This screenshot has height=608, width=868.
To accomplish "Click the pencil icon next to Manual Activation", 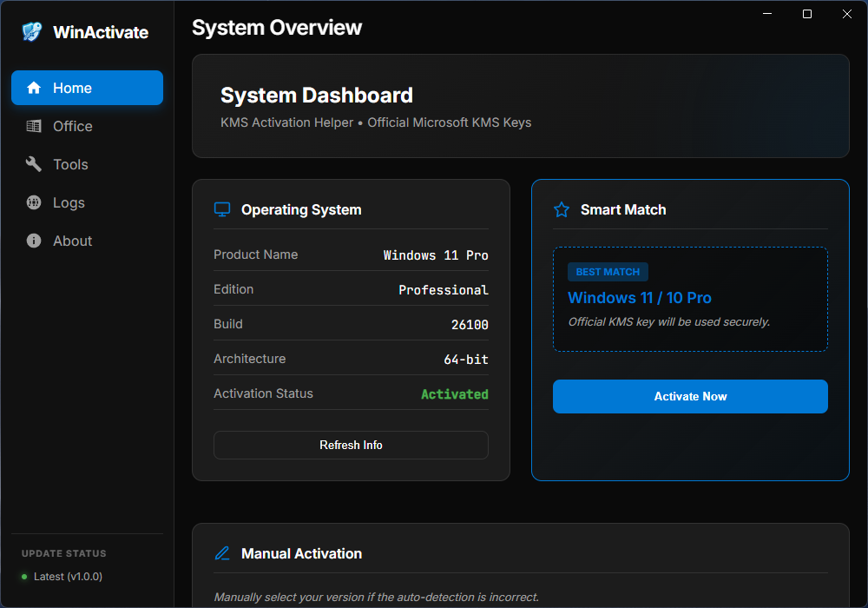I will (x=222, y=552).
